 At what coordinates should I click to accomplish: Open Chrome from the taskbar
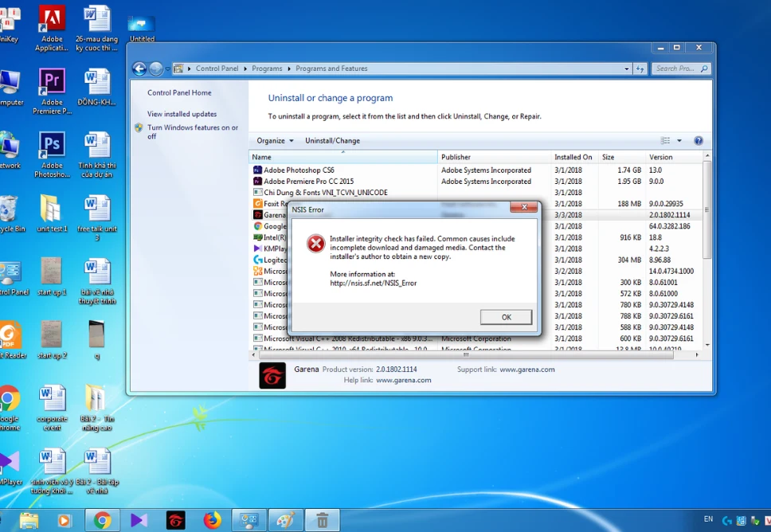click(x=102, y=520)
